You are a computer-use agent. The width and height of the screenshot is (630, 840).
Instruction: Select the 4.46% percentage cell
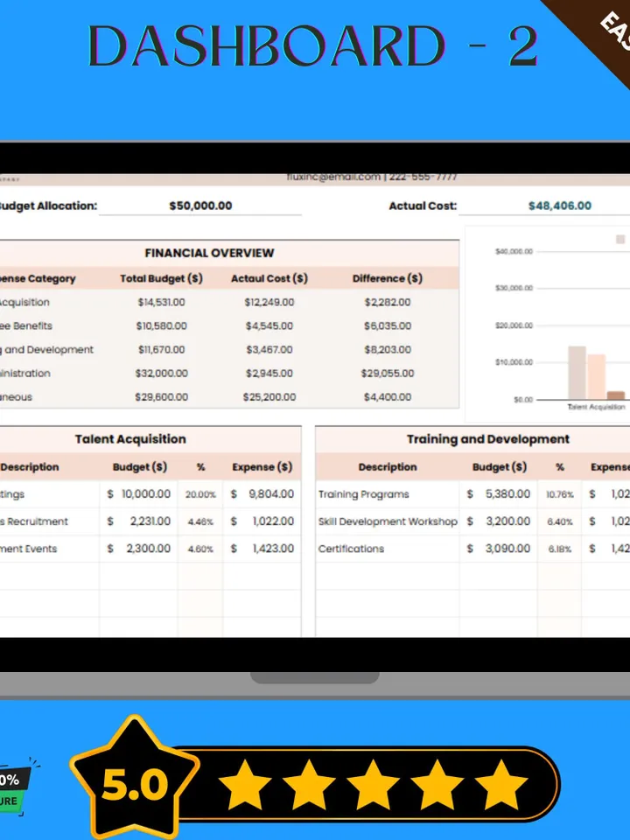click(x=201, y=521)
